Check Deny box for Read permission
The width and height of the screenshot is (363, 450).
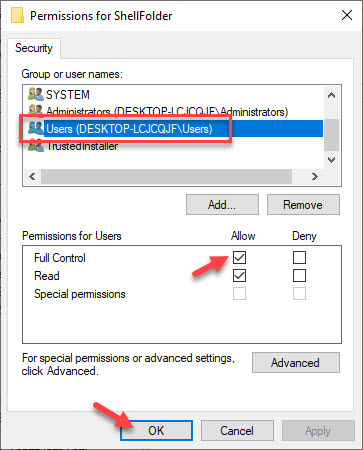299,276
